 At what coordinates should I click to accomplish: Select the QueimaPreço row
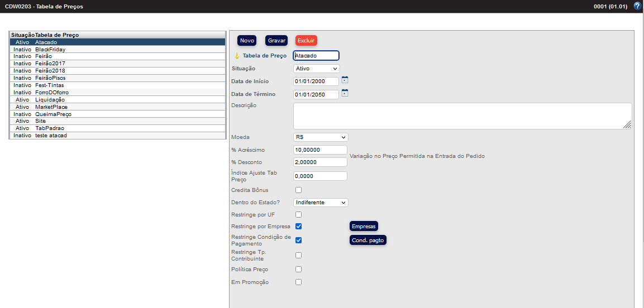click(x=117, y=114)
